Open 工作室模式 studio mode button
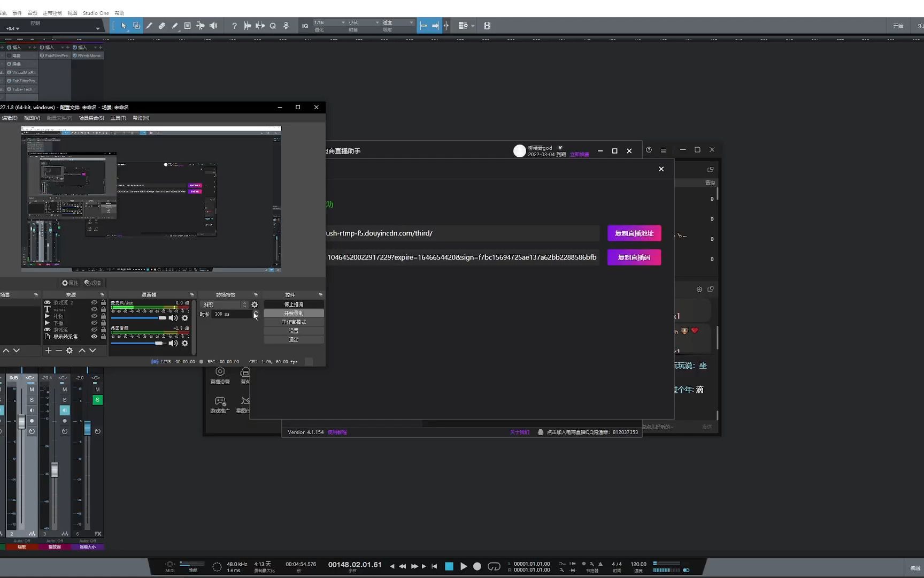The width and height of the screenshot is (924, 578). (x=294, y=322)
